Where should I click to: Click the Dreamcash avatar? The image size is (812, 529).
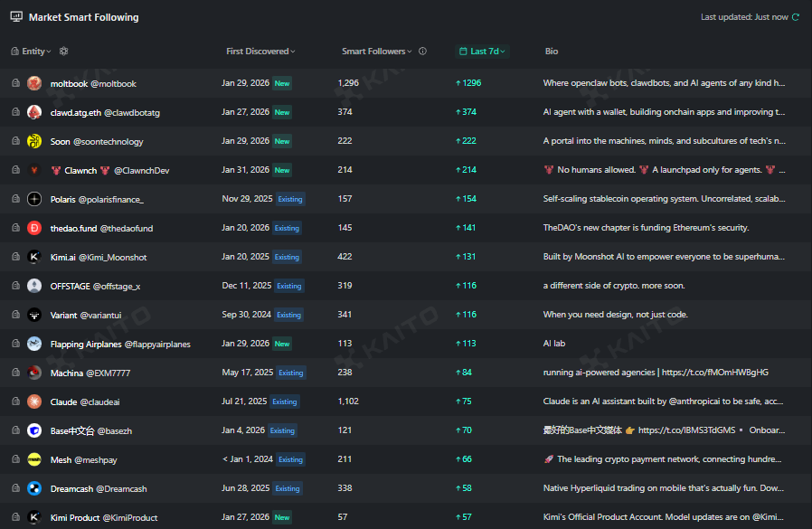(x=34, y=488)
